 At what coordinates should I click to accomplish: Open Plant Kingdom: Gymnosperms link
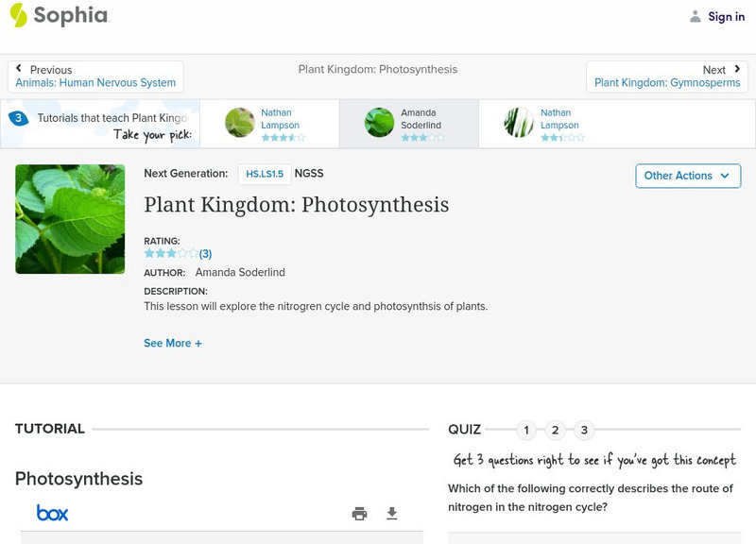click(667, 83)
